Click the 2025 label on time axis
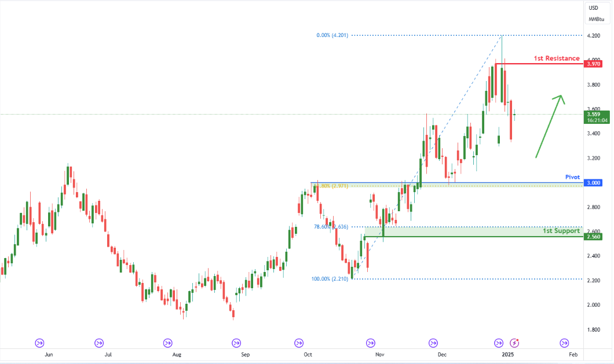The width and height of the screenshot is (614, 364). click(x=508, y=355)
